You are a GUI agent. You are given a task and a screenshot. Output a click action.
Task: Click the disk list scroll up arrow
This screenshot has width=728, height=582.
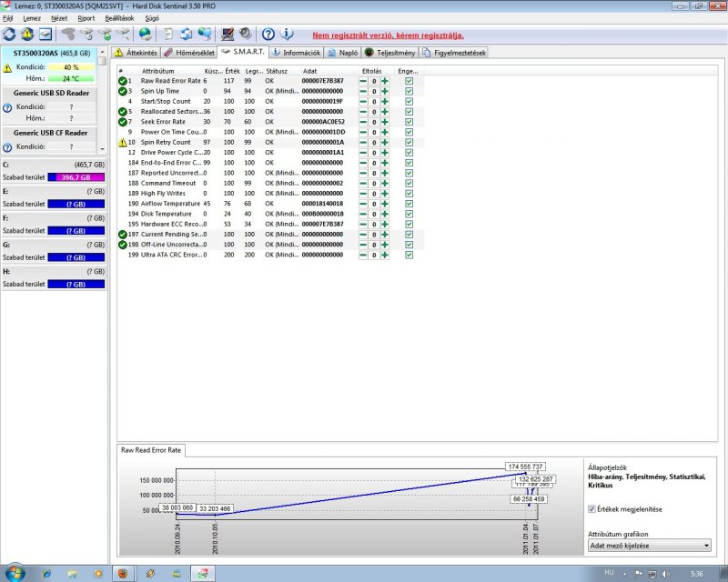(103, 51)
